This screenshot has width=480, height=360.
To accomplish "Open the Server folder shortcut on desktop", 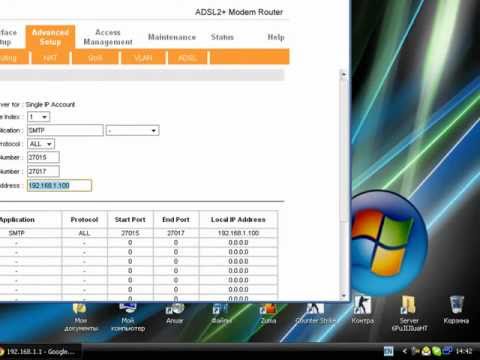I will click(x=409, y=313).
